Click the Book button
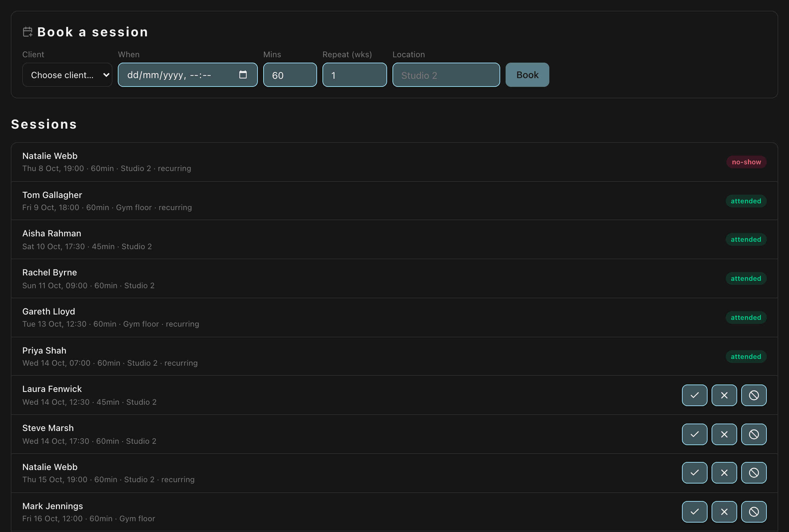The image size is (789, 532). (527, 75)
